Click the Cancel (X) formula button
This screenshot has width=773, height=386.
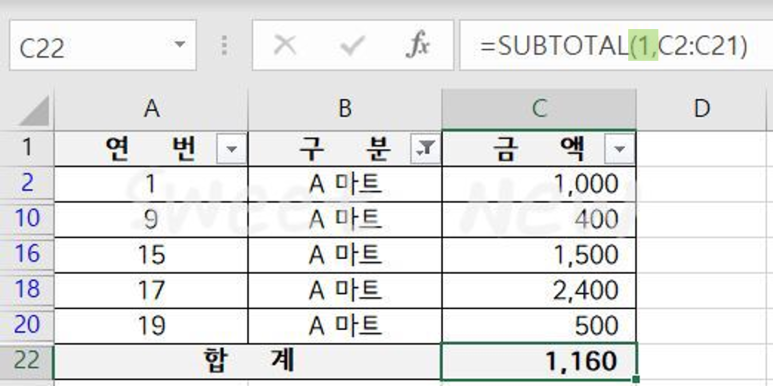[285, 46]
